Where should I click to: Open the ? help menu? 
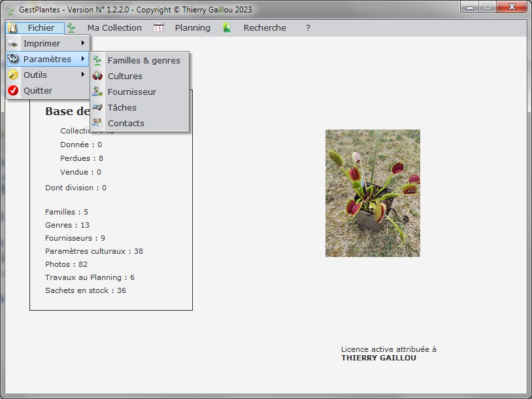(308, 28)
